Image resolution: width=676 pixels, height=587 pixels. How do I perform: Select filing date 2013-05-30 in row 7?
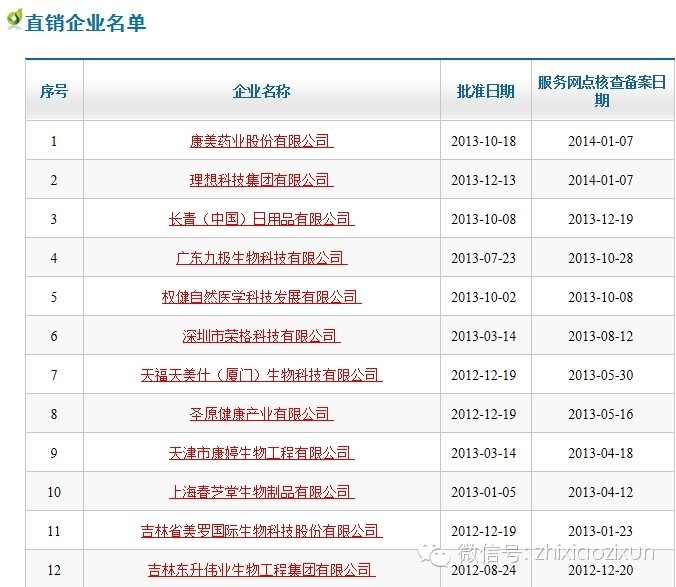click(601, 375)
